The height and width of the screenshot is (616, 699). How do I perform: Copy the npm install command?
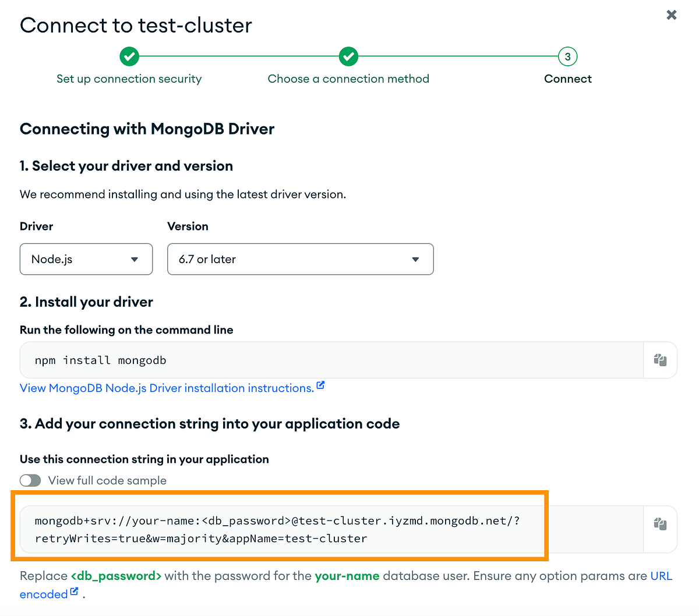pyautogui.click(x=660, y=360)
